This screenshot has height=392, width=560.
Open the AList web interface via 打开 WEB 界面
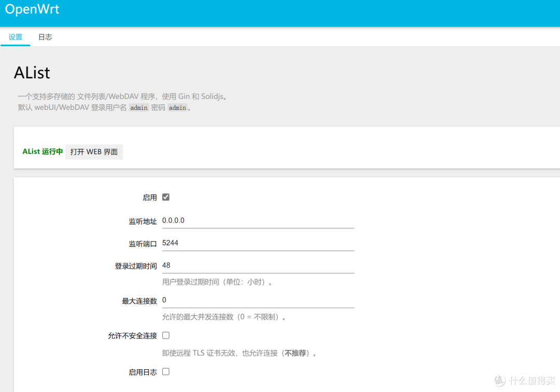93,152
